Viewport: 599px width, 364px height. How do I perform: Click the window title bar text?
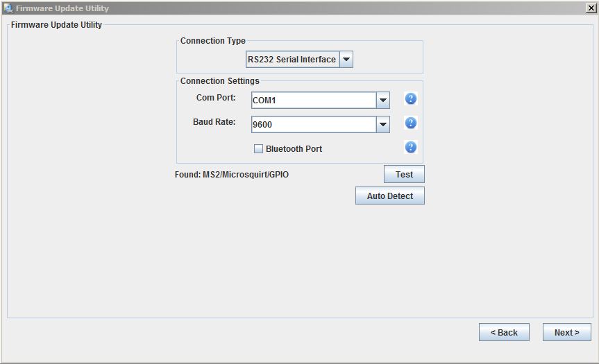62,8
